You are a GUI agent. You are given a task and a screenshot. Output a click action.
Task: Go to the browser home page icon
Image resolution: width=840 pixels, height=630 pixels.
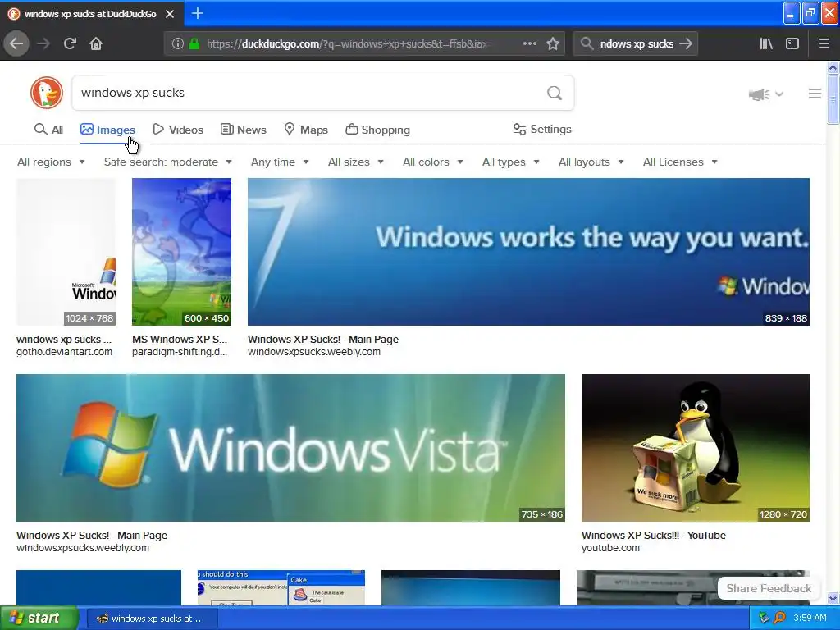click(96, 43)
